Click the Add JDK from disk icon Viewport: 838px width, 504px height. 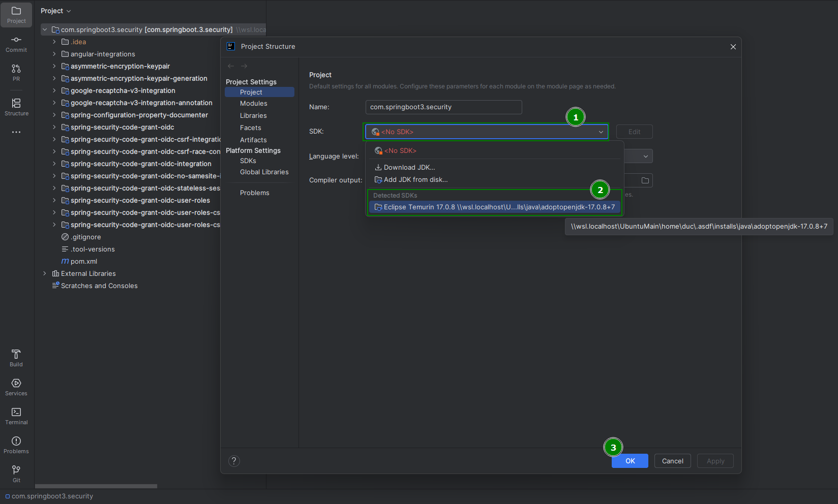coord(378,180)
